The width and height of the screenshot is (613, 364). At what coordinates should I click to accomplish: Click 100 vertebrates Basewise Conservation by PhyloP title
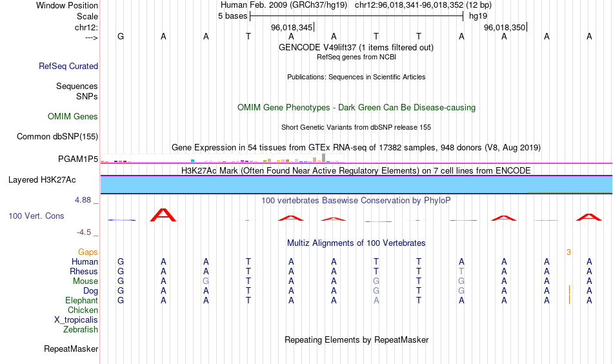coord(356,201)
